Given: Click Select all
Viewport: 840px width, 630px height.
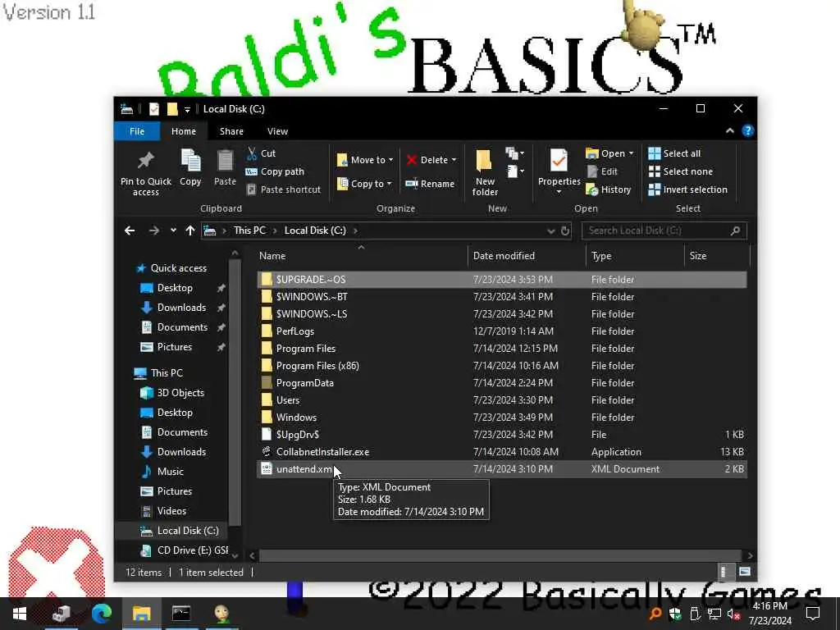Looking at the screenshot, I should tap(674, 153).
